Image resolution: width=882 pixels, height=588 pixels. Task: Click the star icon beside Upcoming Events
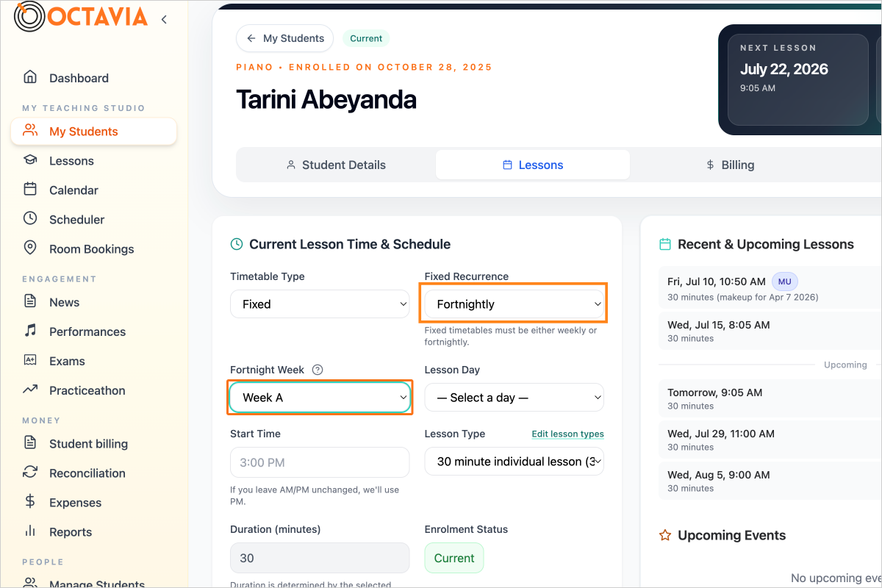pyautogui.click(x=665, y=535)
